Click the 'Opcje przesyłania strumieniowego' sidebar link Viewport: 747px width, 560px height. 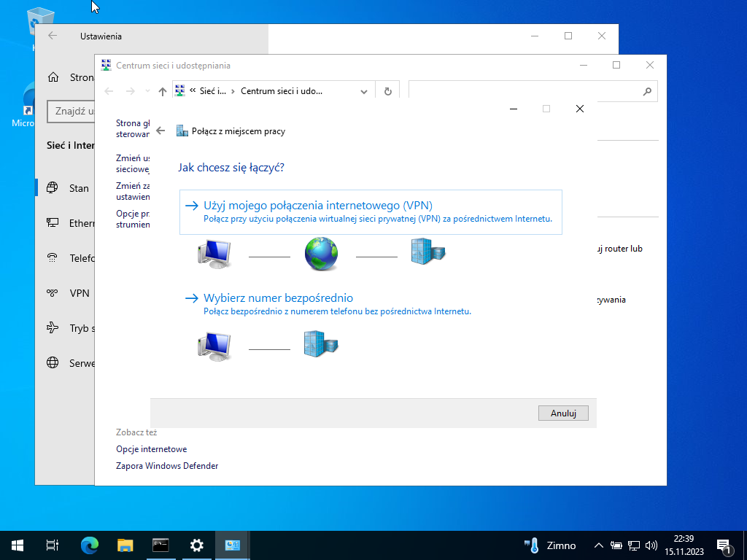pos(133,219)
